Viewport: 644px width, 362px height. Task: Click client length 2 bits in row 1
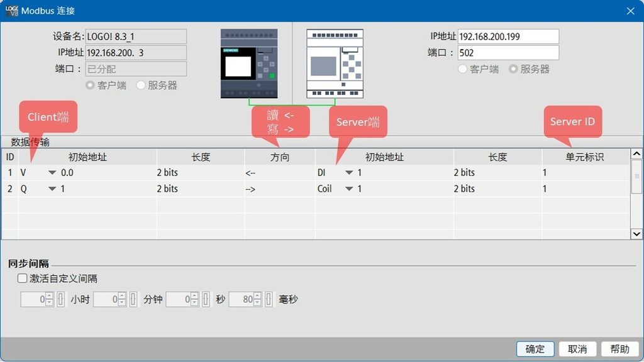201,173
